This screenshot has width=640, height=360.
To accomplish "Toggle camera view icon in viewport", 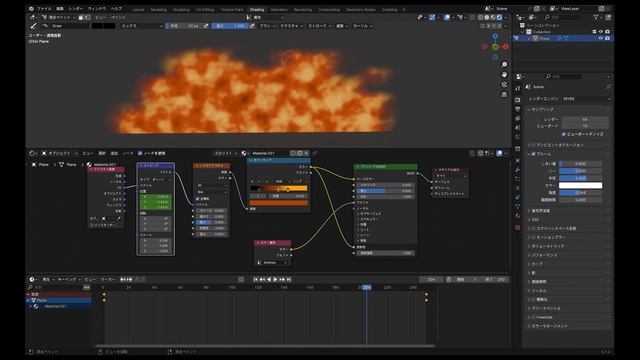I will [504, 84].
